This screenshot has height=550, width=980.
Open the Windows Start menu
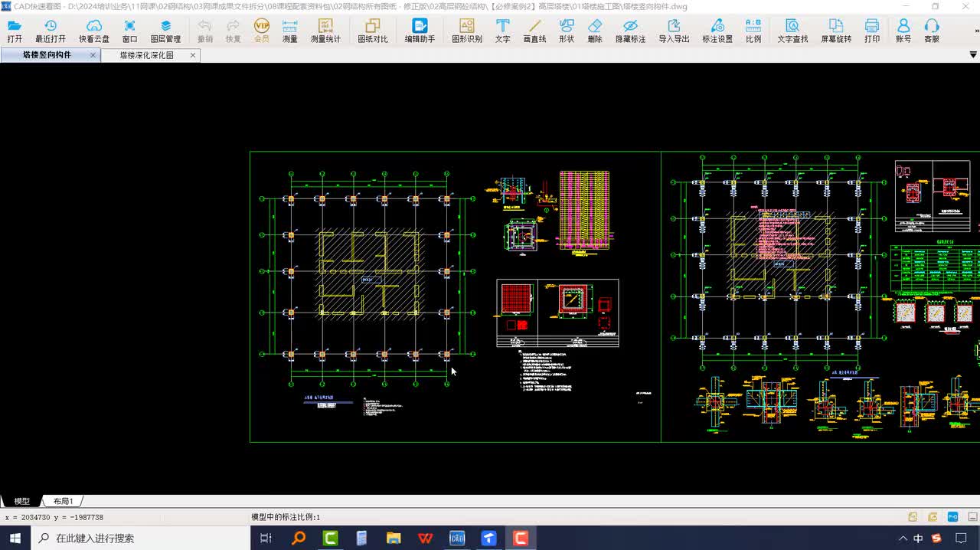[15, 539]
